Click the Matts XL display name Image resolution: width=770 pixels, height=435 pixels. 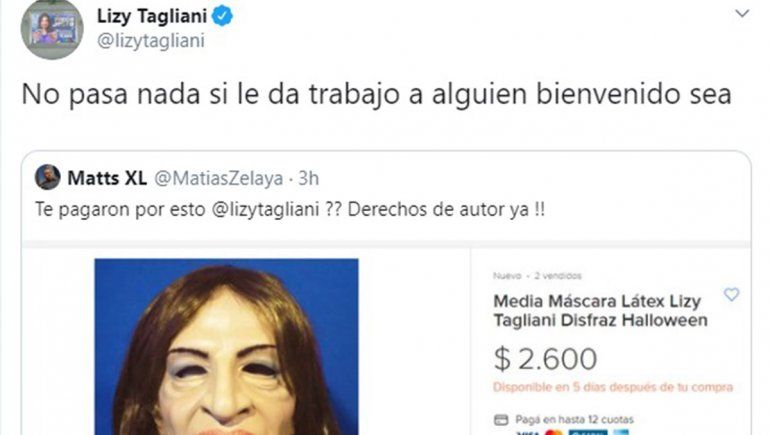(x=107, y=178)
